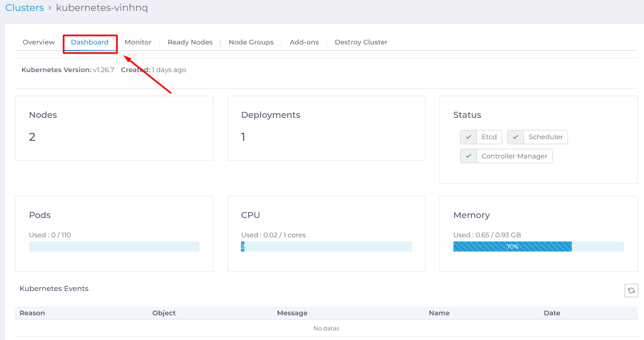Click the Deployments card title
Image resolution: width=644 pixels, height=340 pixels.
[x=271, y=115]
